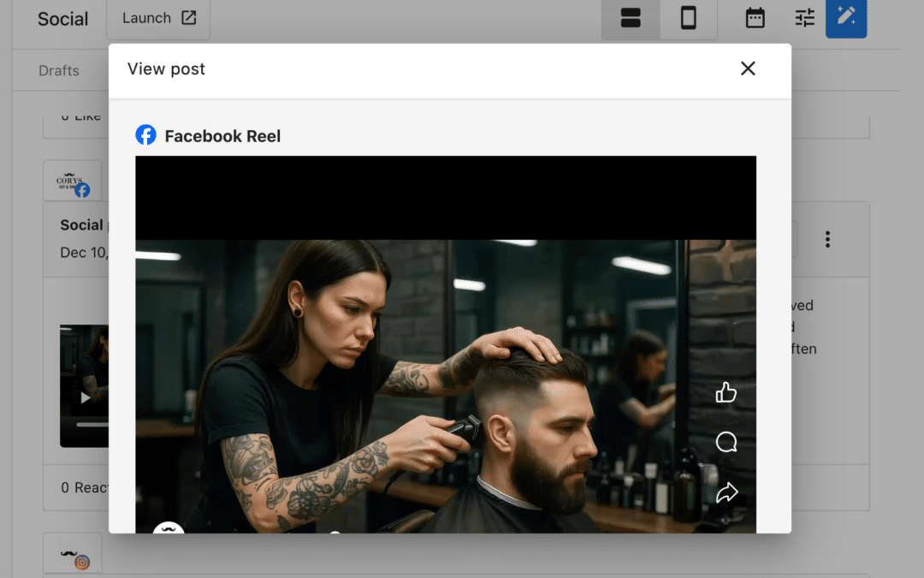Click Cory's Facebook page avatar
The height and width of the screenshot is (578, 924).
(x=73, y=180)
